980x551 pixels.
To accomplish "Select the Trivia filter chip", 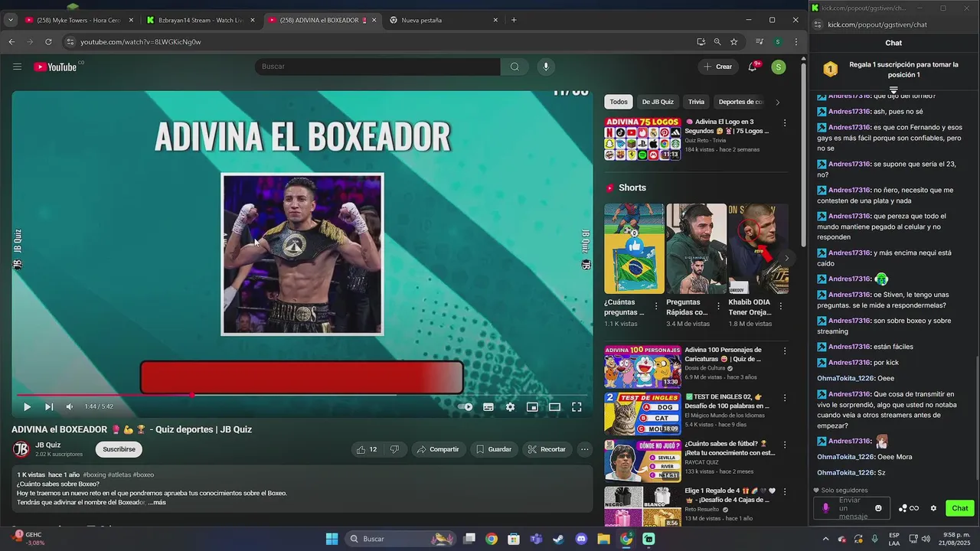I will click(696, 102).
